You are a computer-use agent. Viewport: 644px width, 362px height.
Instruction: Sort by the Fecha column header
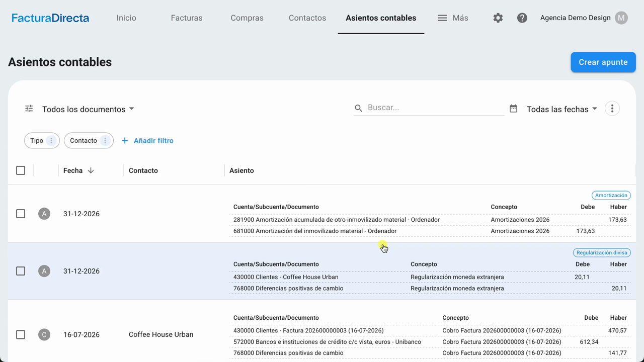[x=73, y=170]
